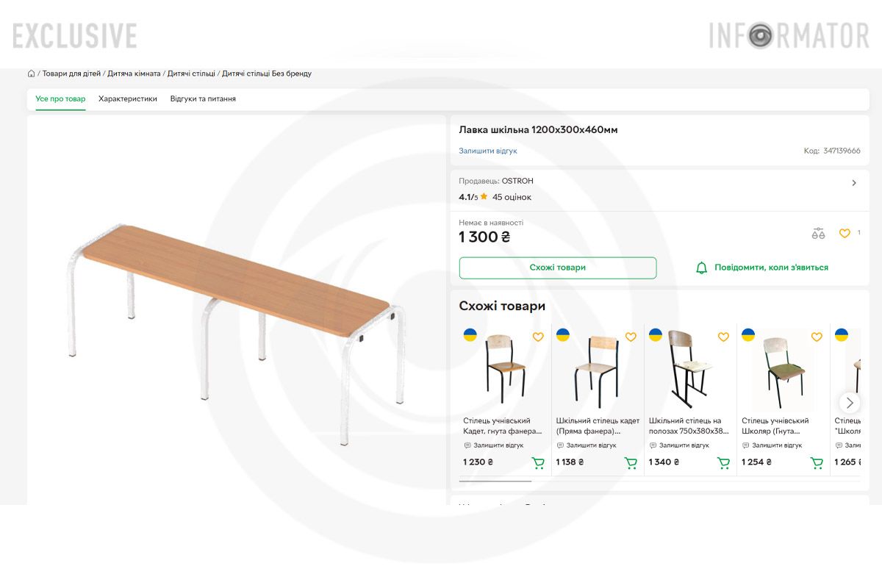Toggle wishlist heart on 1 138 ₴ chair
882x588 pixels.
click(631, 337)
